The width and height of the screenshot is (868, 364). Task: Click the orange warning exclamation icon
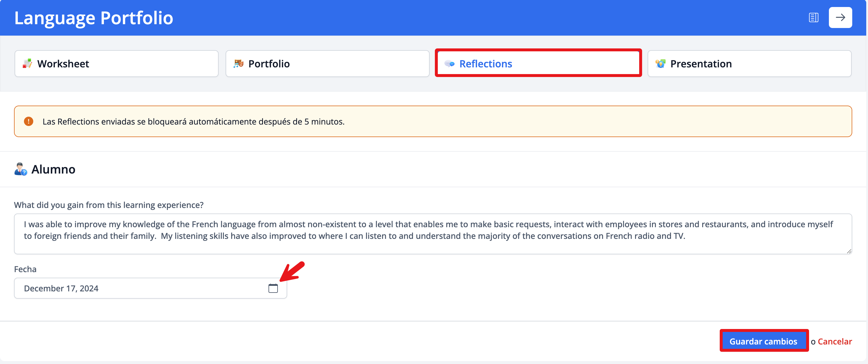29,122
